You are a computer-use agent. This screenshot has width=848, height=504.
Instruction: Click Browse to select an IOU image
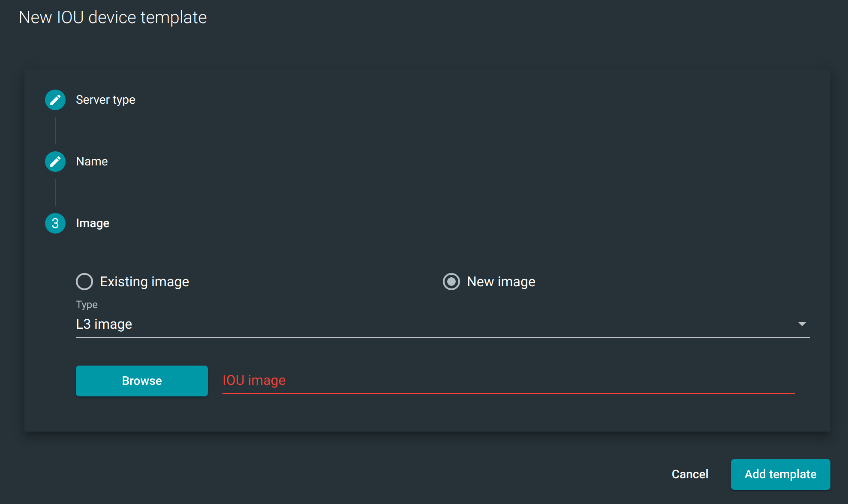click(x=141, y=381)
